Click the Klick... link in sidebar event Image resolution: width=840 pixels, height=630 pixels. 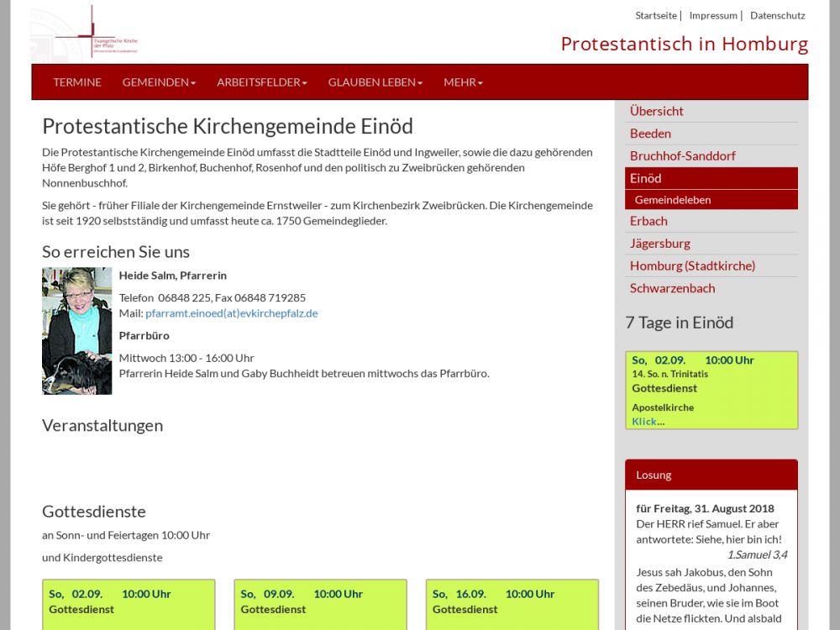click(648, 422)
